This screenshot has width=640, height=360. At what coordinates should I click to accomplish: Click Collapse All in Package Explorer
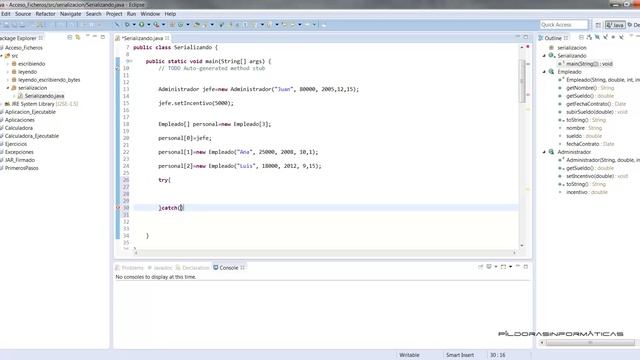tap(70, 37)
